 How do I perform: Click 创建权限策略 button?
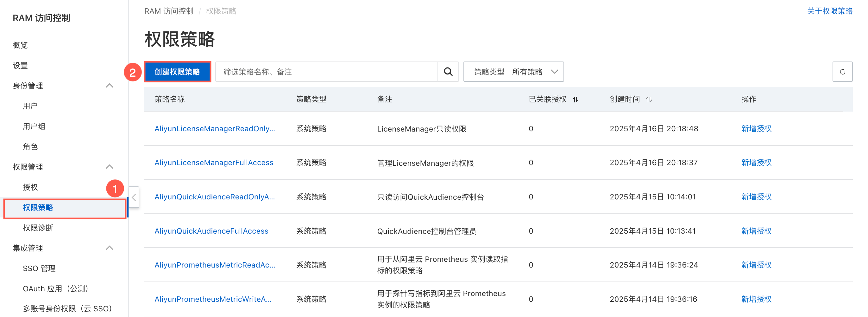(x=177, y=72)
